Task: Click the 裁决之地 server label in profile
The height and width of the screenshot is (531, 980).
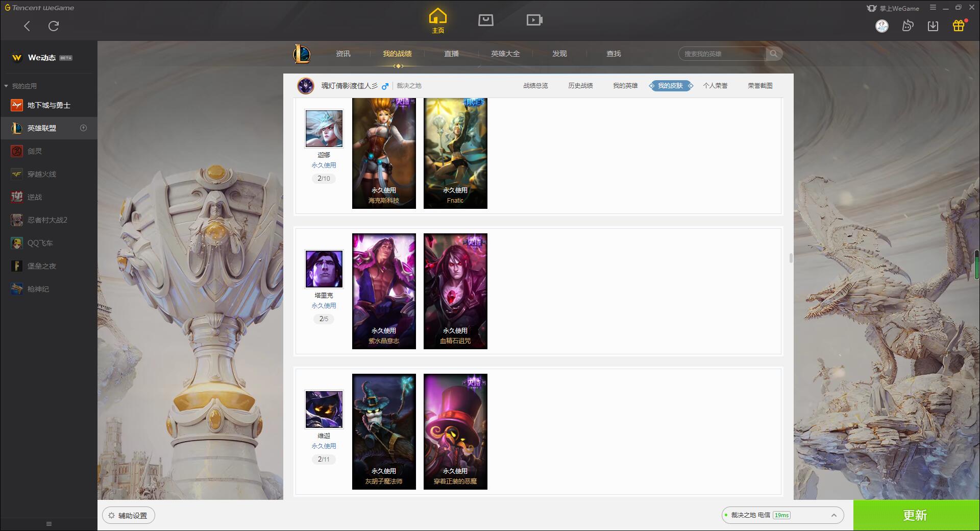Action: 409,86
